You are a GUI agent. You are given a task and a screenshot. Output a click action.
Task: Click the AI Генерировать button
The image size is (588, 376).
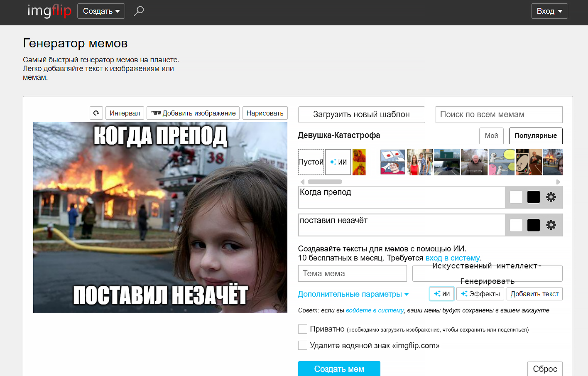click(488, 273)
